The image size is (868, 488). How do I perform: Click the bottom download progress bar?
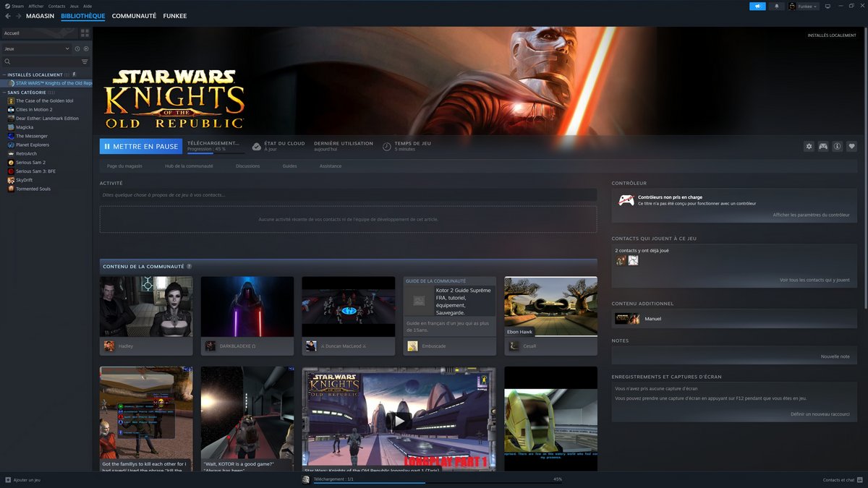tap(433, 482)
